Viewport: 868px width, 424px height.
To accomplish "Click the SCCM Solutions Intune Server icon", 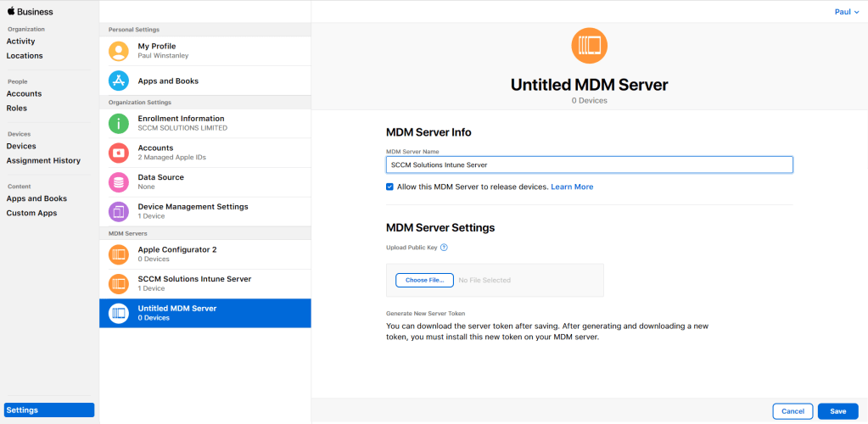I will (x=120, y=283).
